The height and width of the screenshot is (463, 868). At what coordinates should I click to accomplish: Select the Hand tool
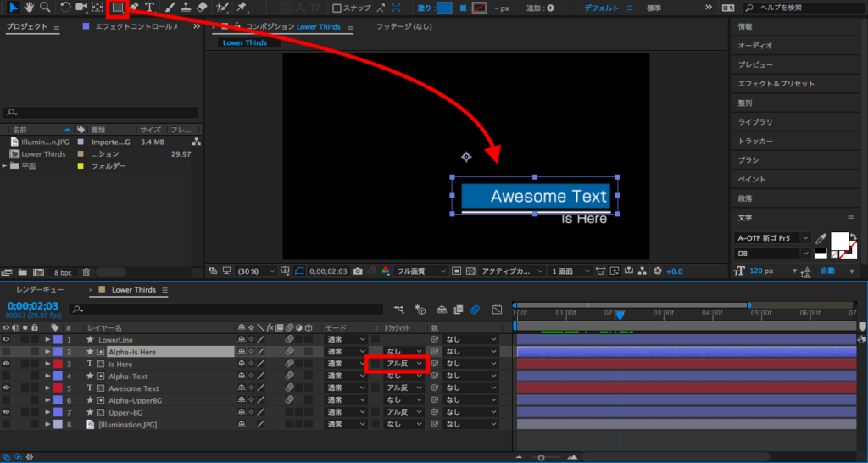pyautogui.click(x=27, y=8)
